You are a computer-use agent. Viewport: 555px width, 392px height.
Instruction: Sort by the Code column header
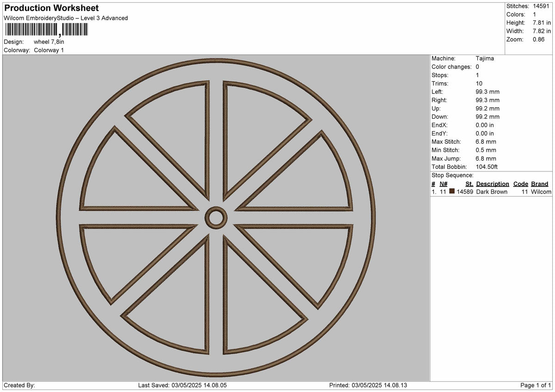(x=521, y=184)
